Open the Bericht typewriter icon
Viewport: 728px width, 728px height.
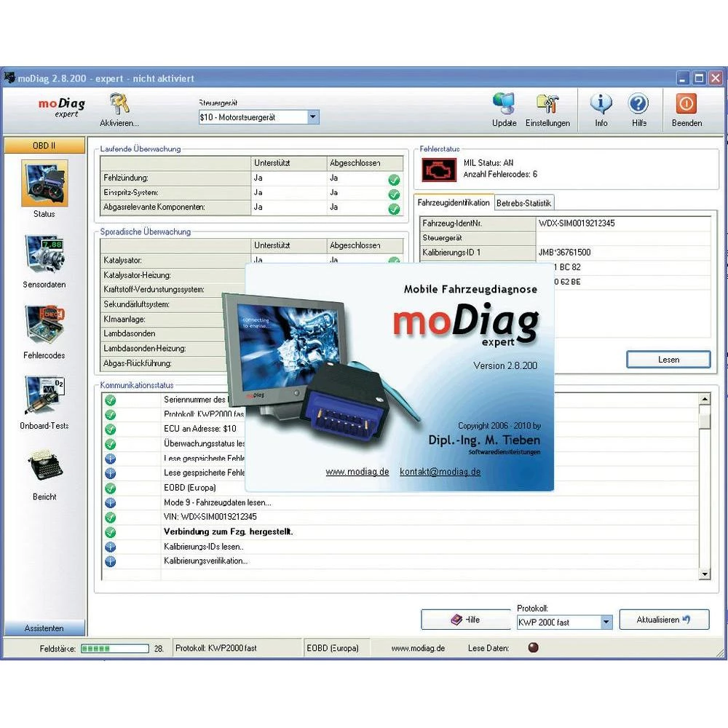tap(44, 467)
